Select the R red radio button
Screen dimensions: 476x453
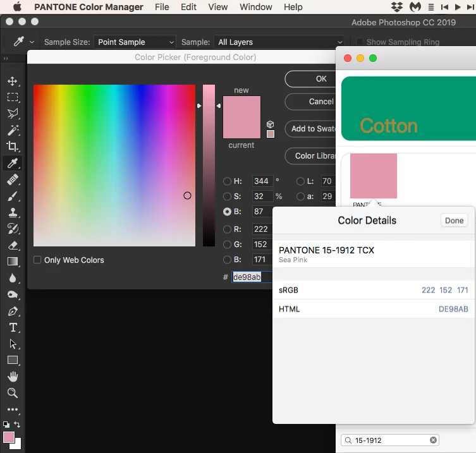[x=227, y=229]
